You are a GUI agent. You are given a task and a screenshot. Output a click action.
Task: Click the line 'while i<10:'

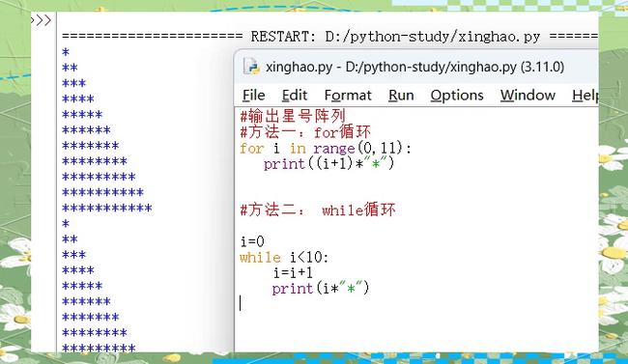(284, 257)
